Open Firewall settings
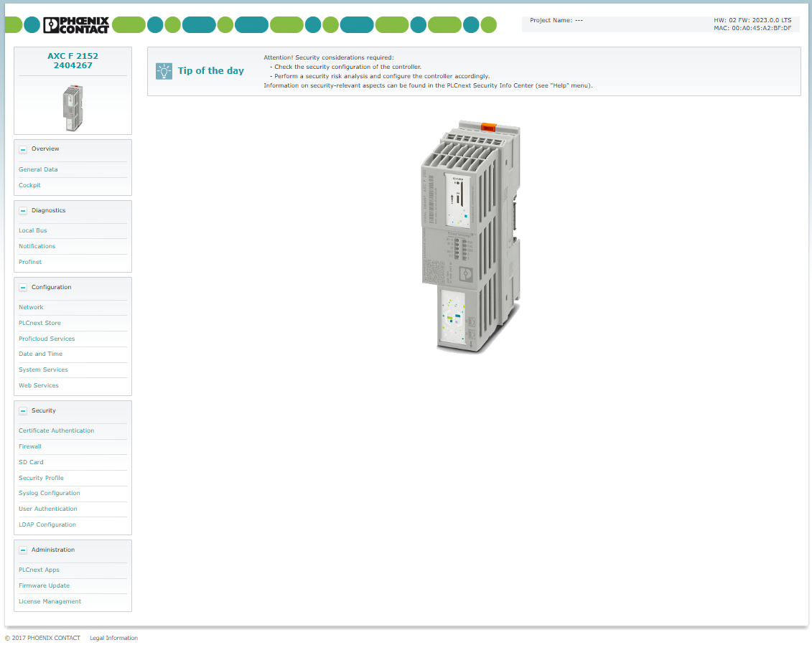812x645 pixels. click(x=30, y=446)
